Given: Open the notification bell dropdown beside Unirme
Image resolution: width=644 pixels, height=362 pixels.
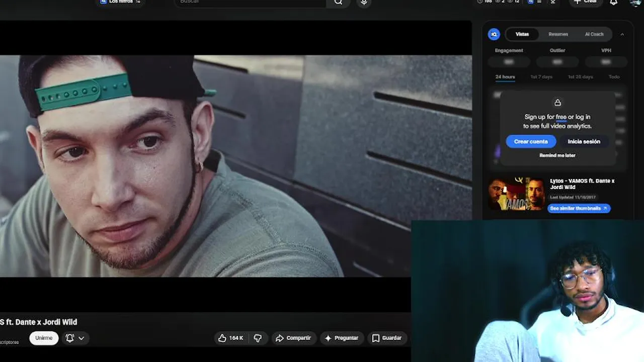Looking at the screenshot, I should point(74,338).
